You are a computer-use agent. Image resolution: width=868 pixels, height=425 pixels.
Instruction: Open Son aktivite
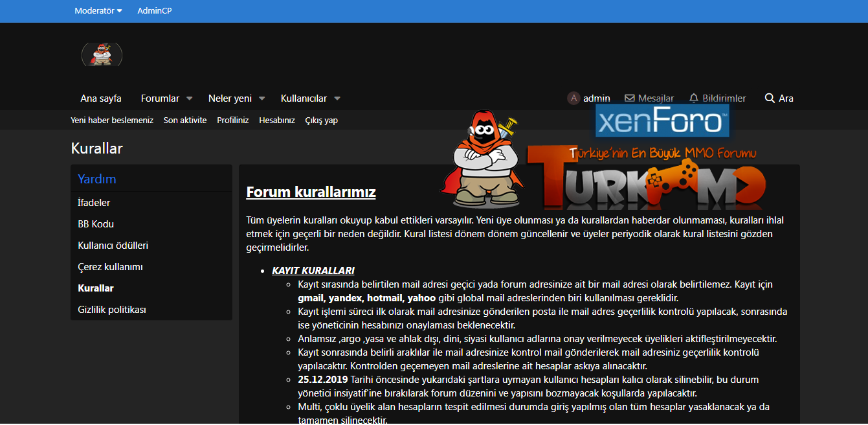[x=185, y=121]
